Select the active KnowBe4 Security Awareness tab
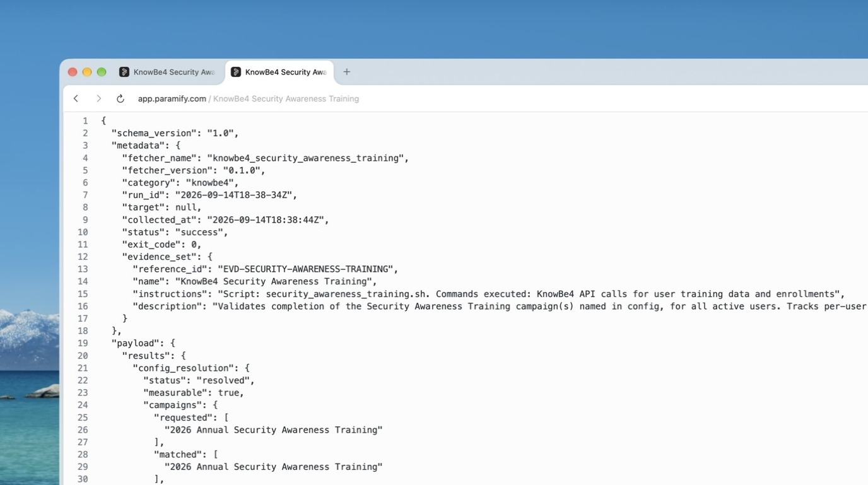Image resolution: width=868 pixels, height=485 pixels. click(279, 72)
